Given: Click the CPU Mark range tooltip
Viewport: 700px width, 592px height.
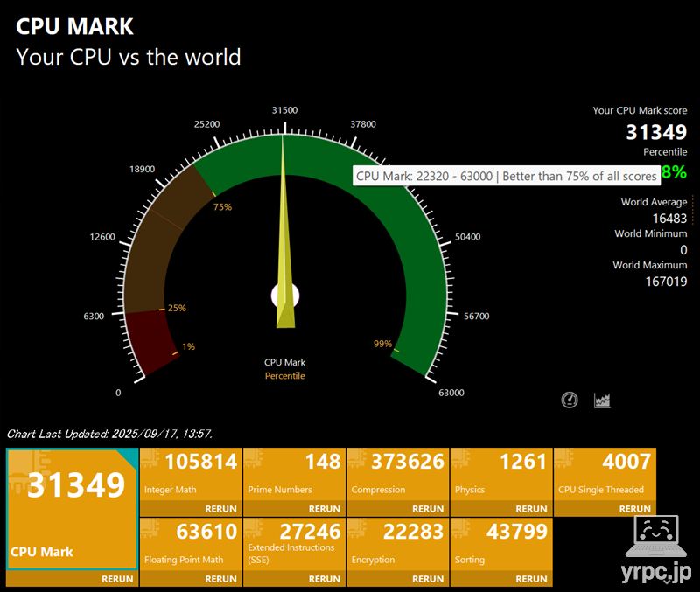Looking at the screenshot, I should point(507,176).
